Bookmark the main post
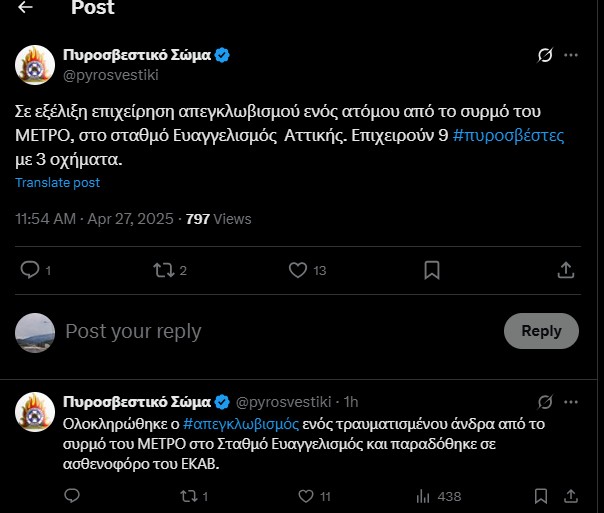Screen dimensions: 604x513 point(432,270)
